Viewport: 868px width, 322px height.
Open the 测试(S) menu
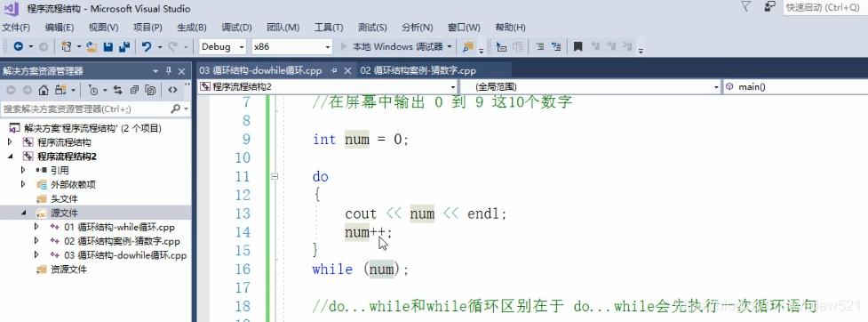pos(372,28)
